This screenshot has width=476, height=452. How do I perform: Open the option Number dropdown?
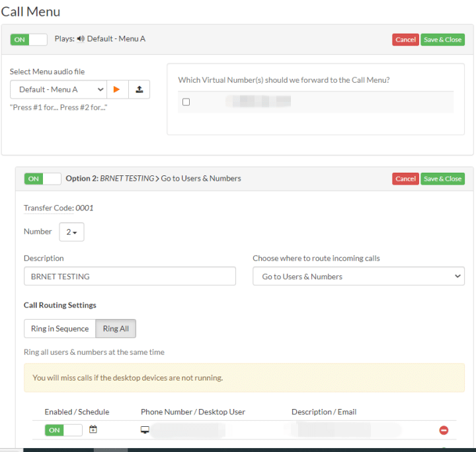click(x=71, y=232)
